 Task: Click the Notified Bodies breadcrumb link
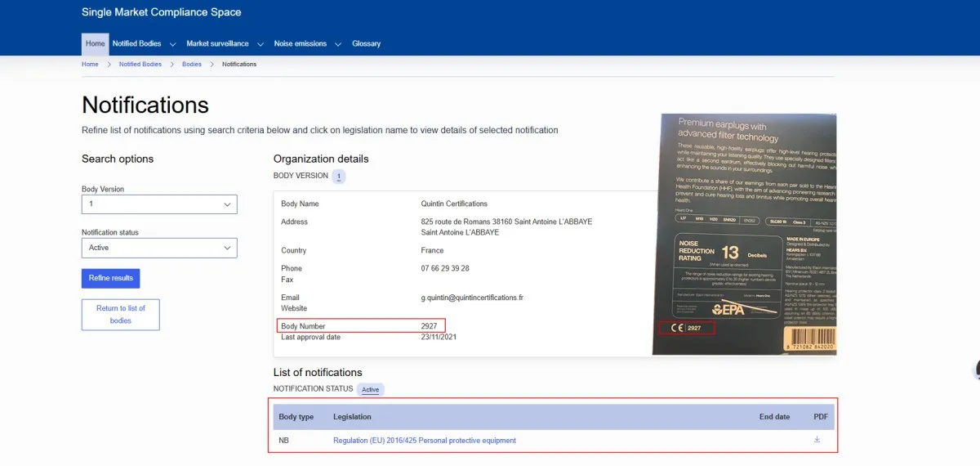click(140, 64)
